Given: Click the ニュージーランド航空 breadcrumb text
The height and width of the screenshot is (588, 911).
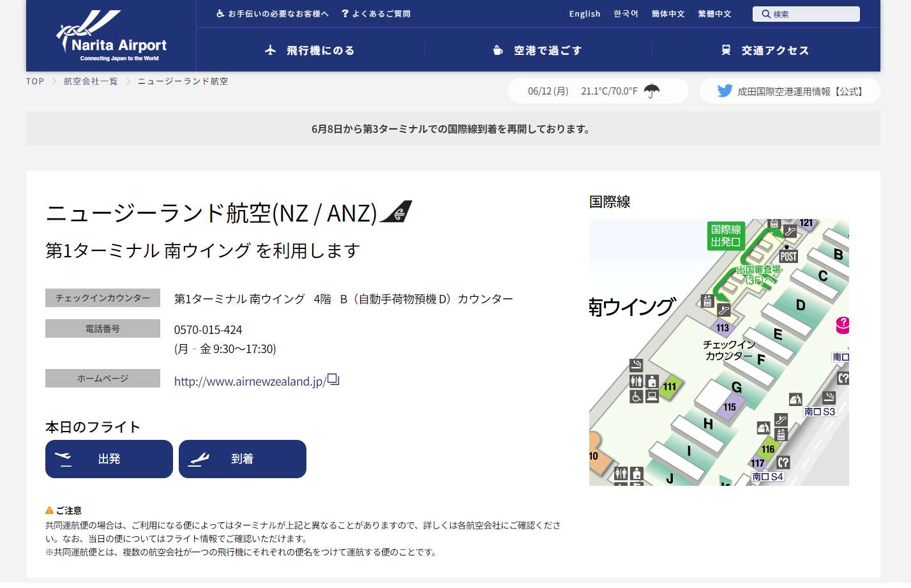Looking at the screenshot, I should pos(183,81).
